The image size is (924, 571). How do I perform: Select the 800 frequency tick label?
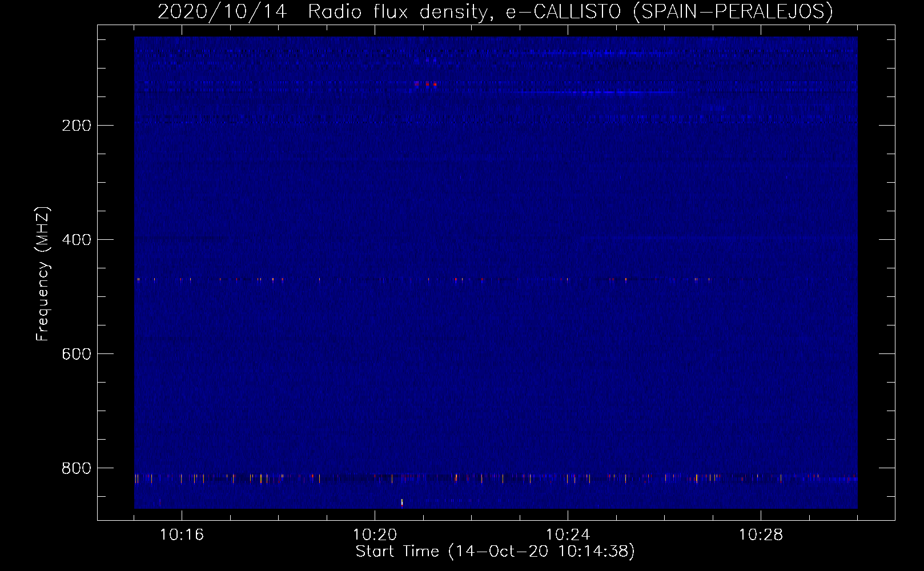click(77, 468)
